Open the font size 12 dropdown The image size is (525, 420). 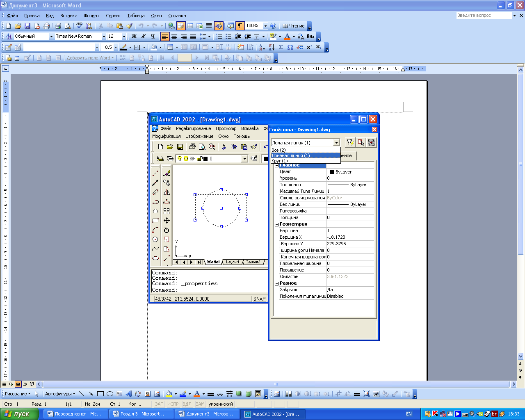click(x=124, y=37)
